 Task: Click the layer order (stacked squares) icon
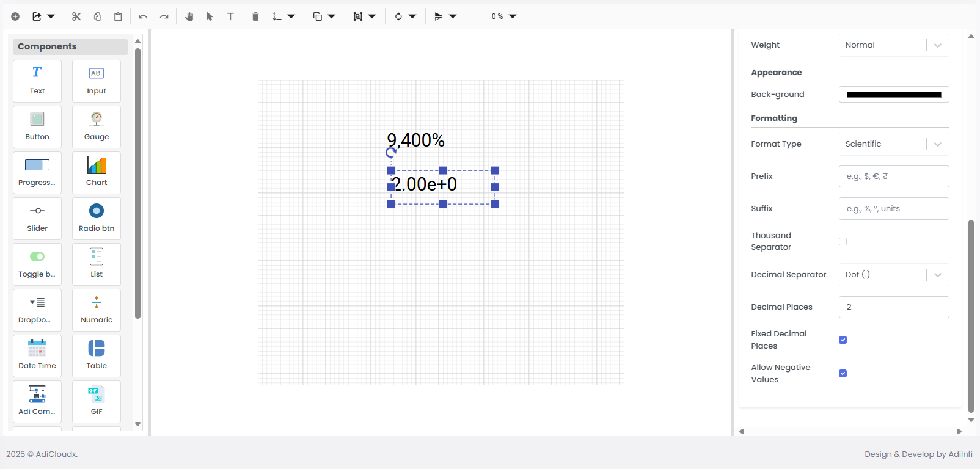click(x=317, y=16)
